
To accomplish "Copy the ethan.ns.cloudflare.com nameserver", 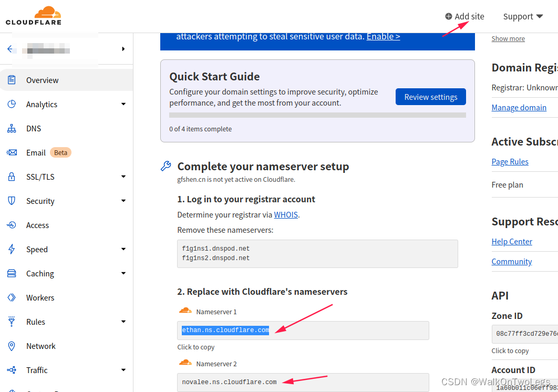I will click(x=303, y=331).
